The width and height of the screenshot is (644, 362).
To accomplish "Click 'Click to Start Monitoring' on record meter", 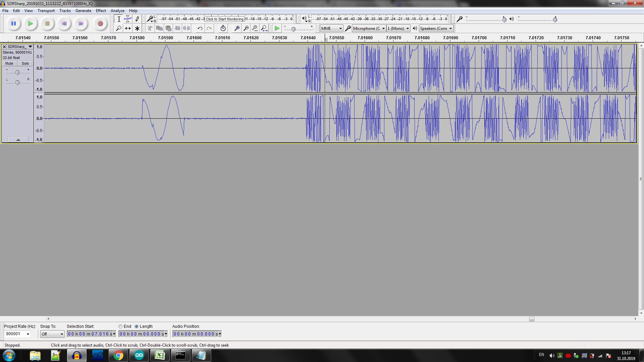I will [225, 19].
